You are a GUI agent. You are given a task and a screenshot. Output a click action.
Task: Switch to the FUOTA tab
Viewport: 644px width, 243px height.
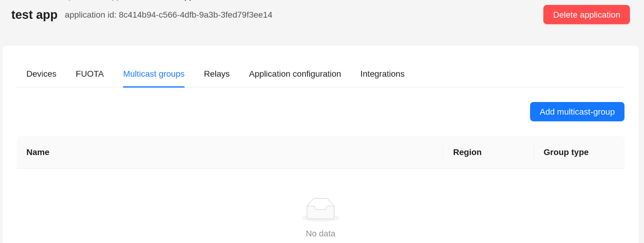90,74
